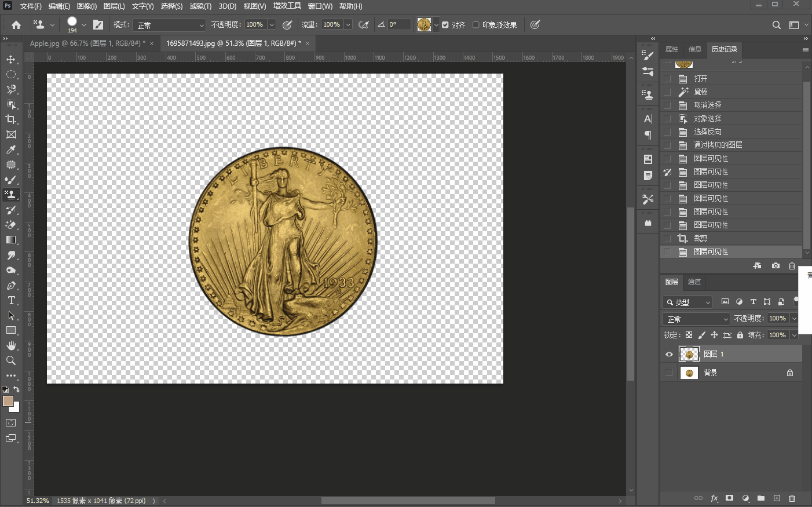Open the flow slider dropdown

pos(348,25)
